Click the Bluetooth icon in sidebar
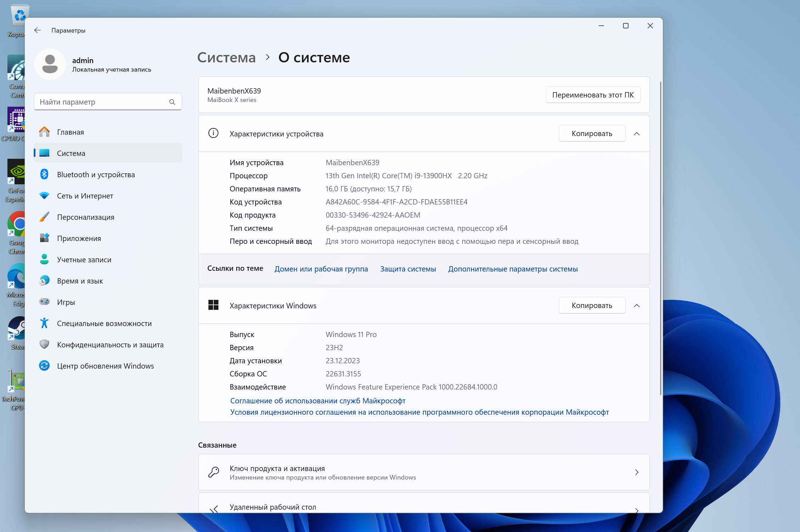This screenshot has width=800, height=532. coord(44,174)
